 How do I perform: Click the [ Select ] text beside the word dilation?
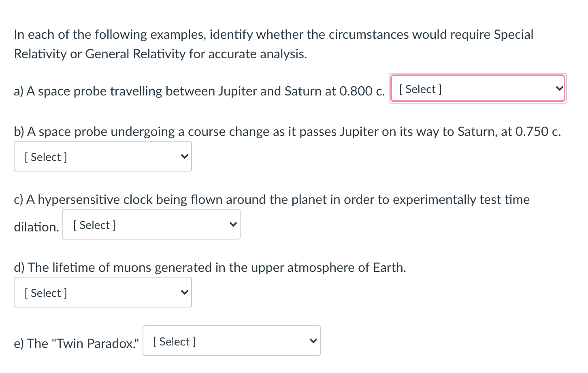(94, 225)
